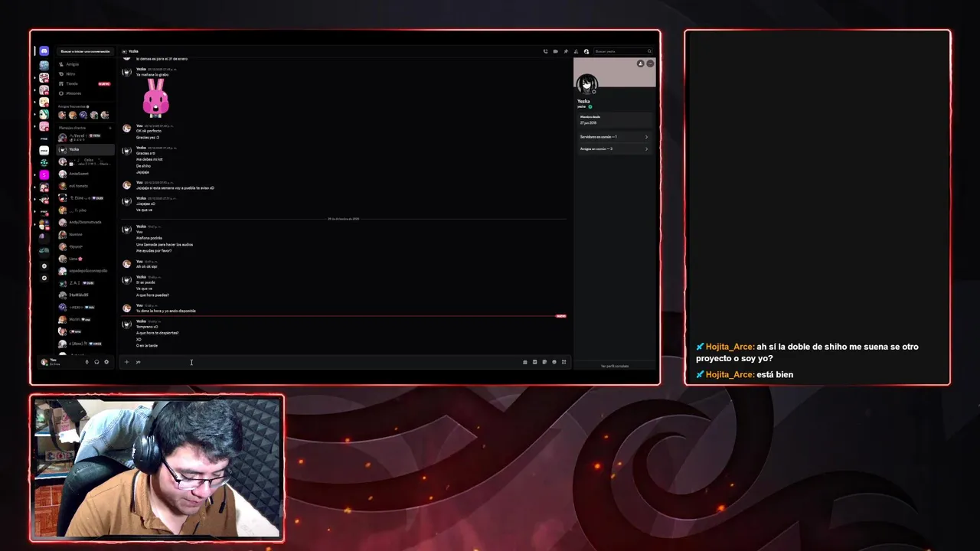Open more options icon on profile banner

(x=650, y=64)
